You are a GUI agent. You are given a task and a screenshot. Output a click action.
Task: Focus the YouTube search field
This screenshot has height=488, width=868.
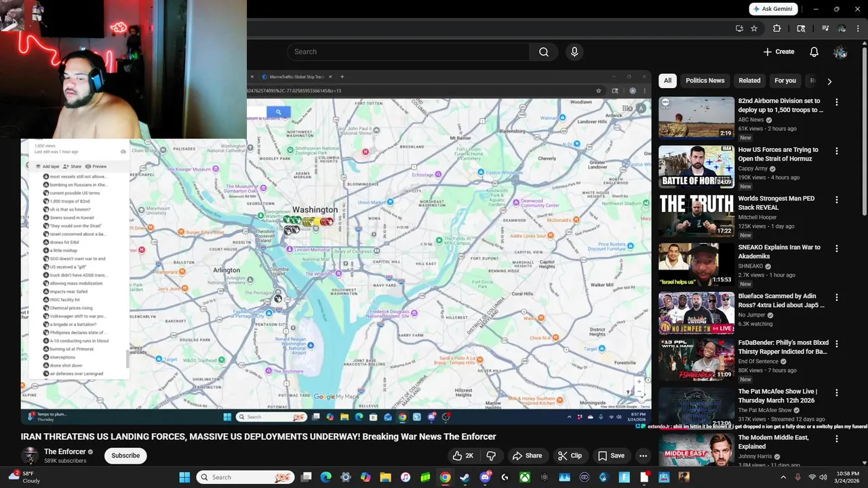[x=408, y=52]
